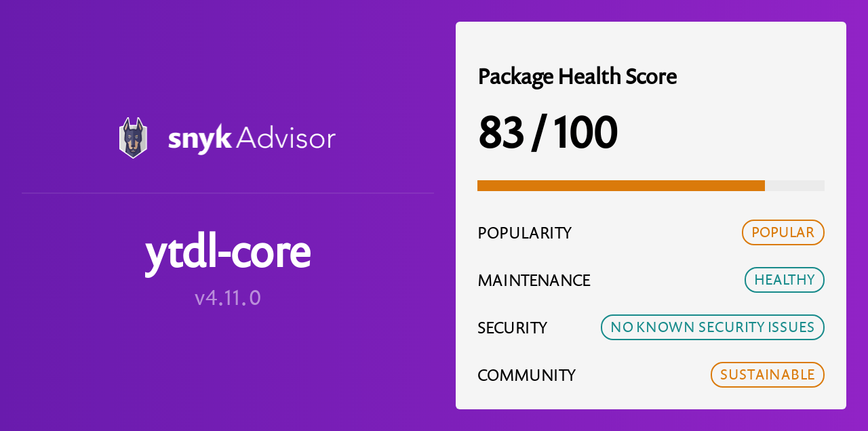The image size is (868, 431).
Task: Click the Package Health Score heading
Action: coord(577,77)
